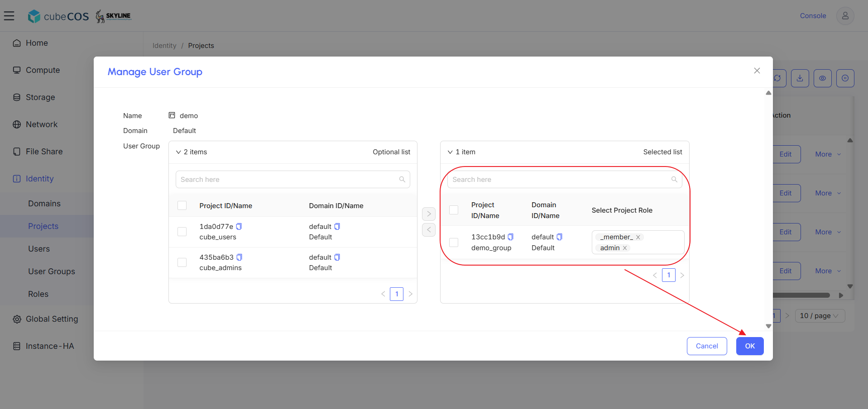The width and height of the screenshot is (868, 409).
Task: Close the Manage User Group dialog
Action: coord(757,71)
